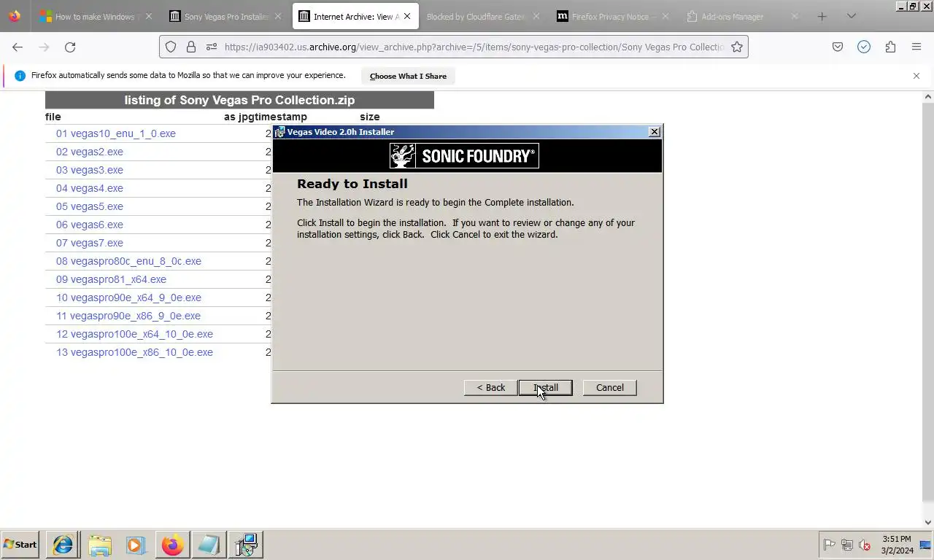Image resolution: width=934 pixels, height=560 pixels.
Task: Close the How to make Windows tab
Action: click(148, 16)
